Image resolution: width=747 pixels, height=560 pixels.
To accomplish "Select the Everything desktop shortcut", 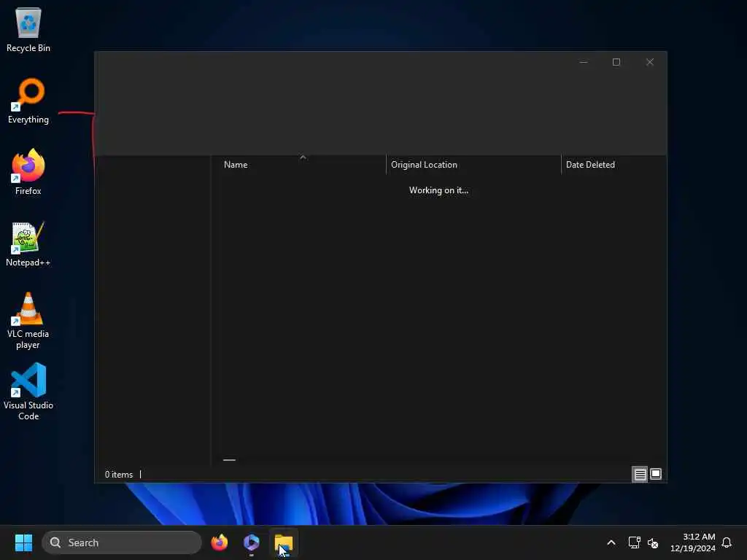I will (28, 101).
